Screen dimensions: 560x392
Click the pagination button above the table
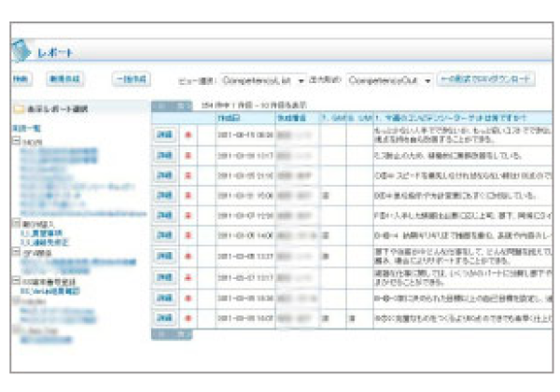tap(162, 105)
